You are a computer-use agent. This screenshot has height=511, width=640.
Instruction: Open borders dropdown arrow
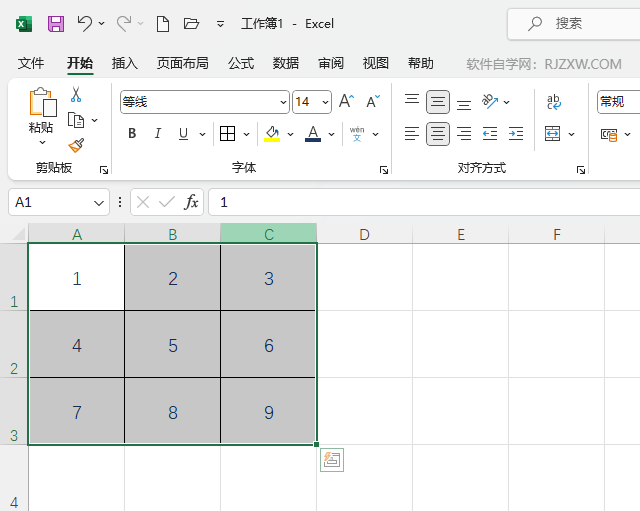coord(247,134)
